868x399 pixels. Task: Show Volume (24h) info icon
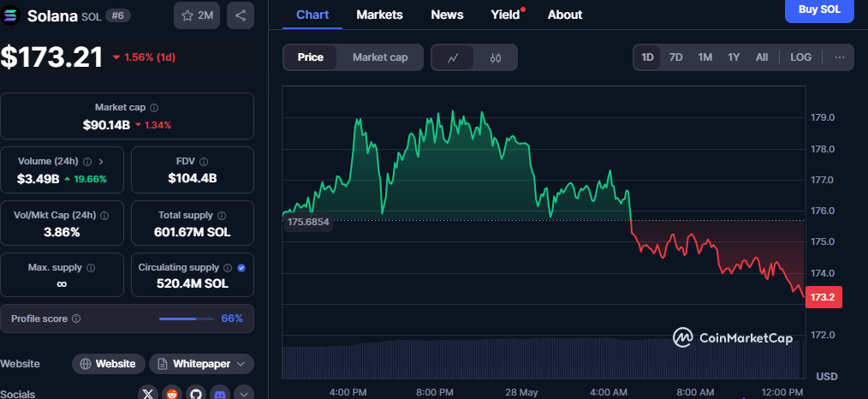click(x=87, y=162)
